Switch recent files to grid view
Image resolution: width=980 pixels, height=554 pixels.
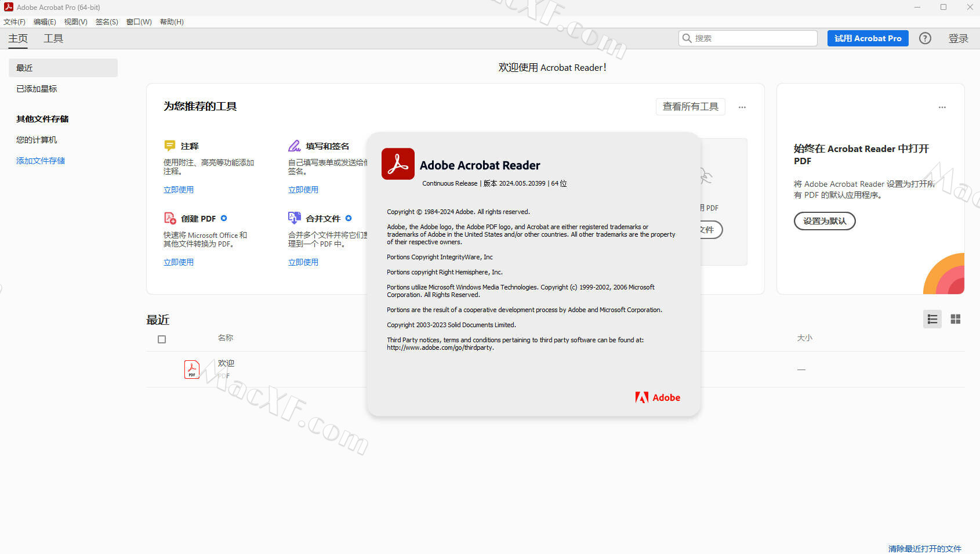[956, 319]
